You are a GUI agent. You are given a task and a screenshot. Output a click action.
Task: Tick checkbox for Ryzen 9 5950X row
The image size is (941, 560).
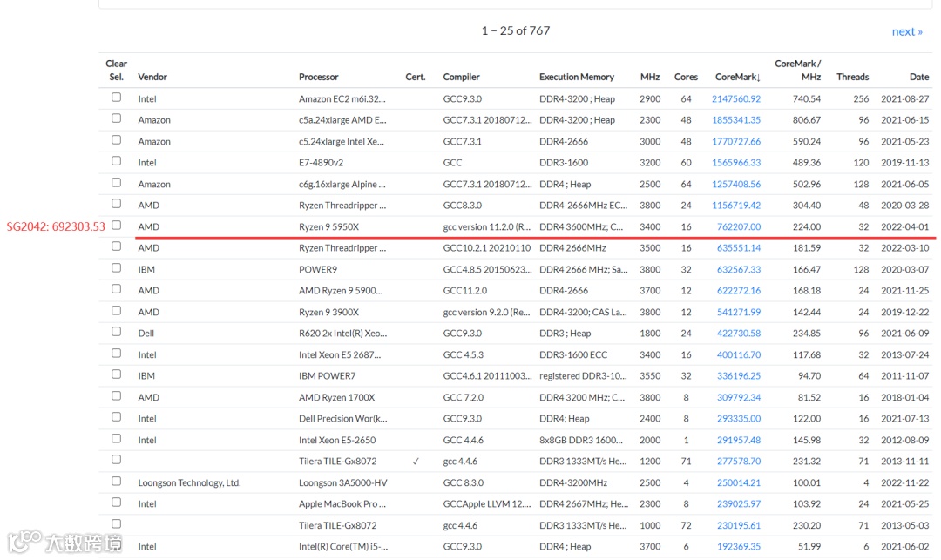click(x=117, y=225)
